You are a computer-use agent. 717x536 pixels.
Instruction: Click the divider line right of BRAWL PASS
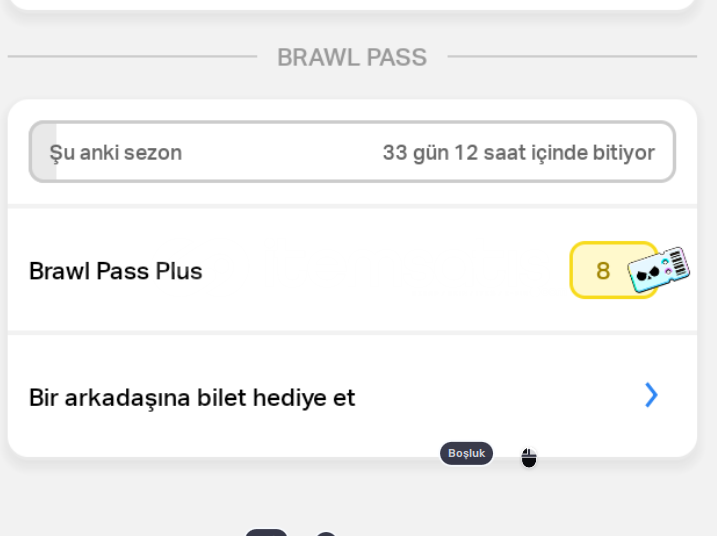click(x=572, y=56)
